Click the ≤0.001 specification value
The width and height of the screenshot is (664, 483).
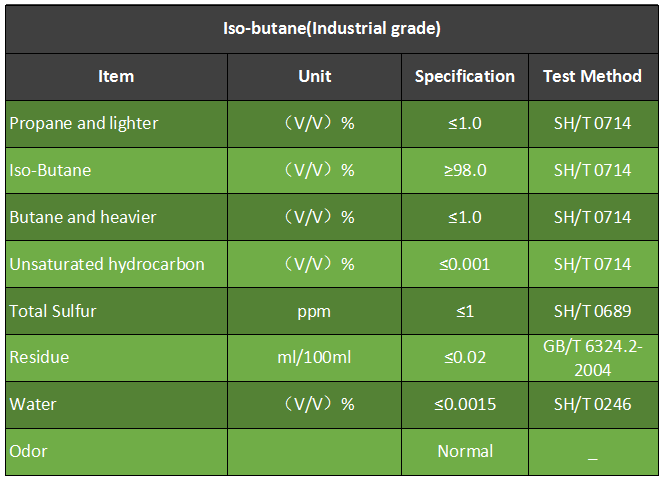click(465, 264)
